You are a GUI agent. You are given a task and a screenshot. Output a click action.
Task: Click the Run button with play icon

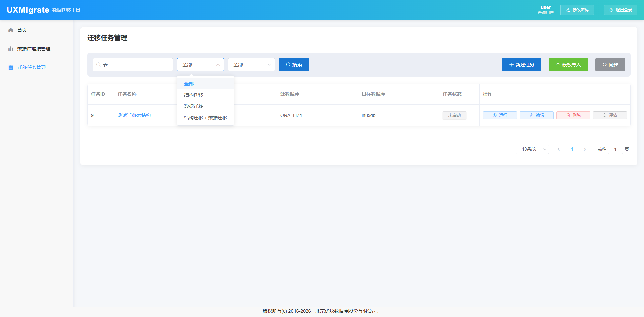tap(499, 115)
